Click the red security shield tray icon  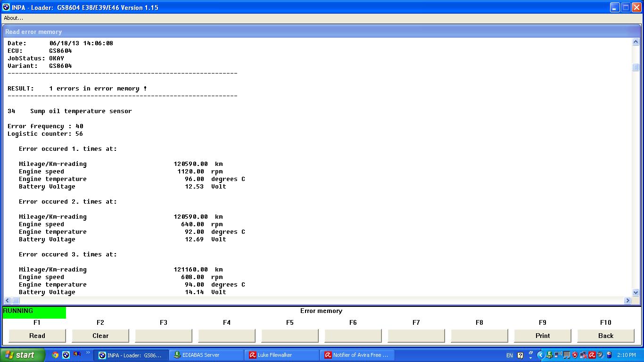point(575,355)
